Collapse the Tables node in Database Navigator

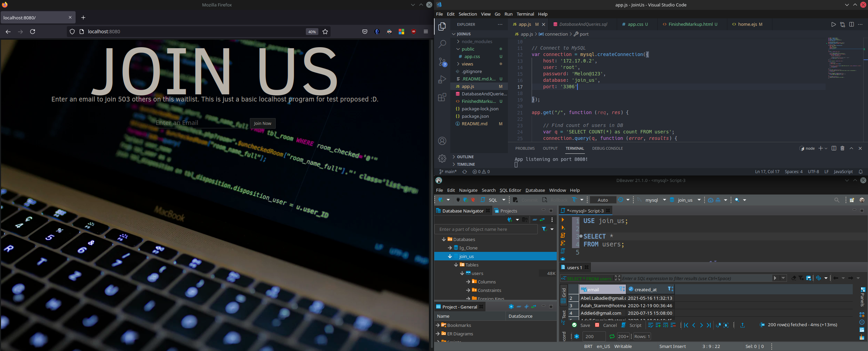[456, 265]
